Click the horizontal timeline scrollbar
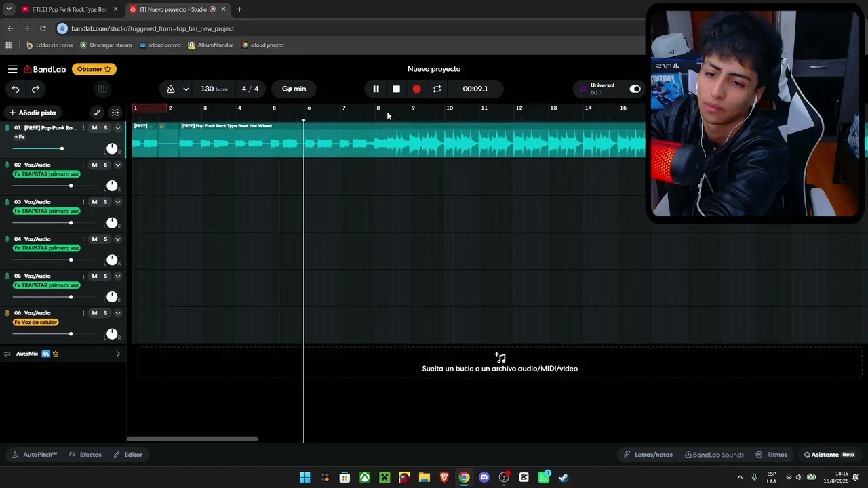The height and width of the screenshot is (488, 868). click(192, 439)
